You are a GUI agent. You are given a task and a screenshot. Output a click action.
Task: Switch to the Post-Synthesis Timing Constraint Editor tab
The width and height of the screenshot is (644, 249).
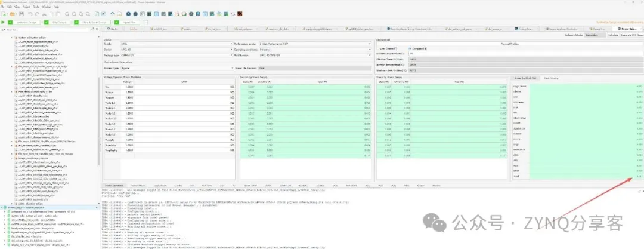pyautogui.click(x=412, y=29)
